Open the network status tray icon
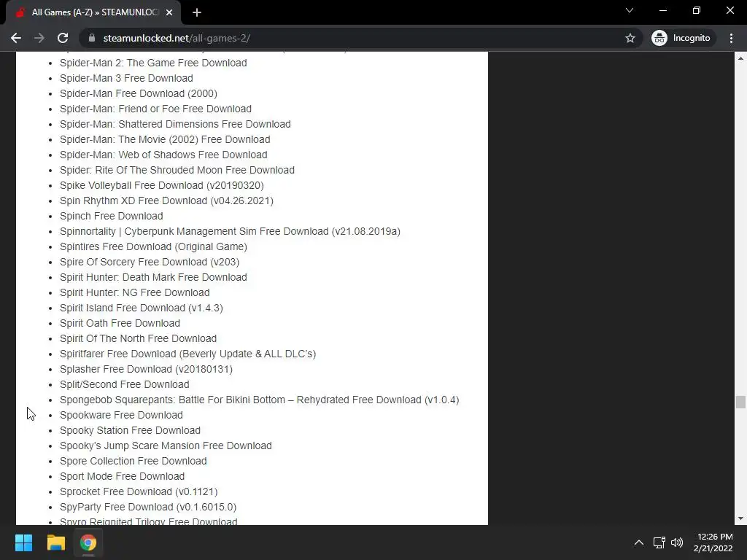The width and height of the screenshot is (747, 560). (659, 542)
